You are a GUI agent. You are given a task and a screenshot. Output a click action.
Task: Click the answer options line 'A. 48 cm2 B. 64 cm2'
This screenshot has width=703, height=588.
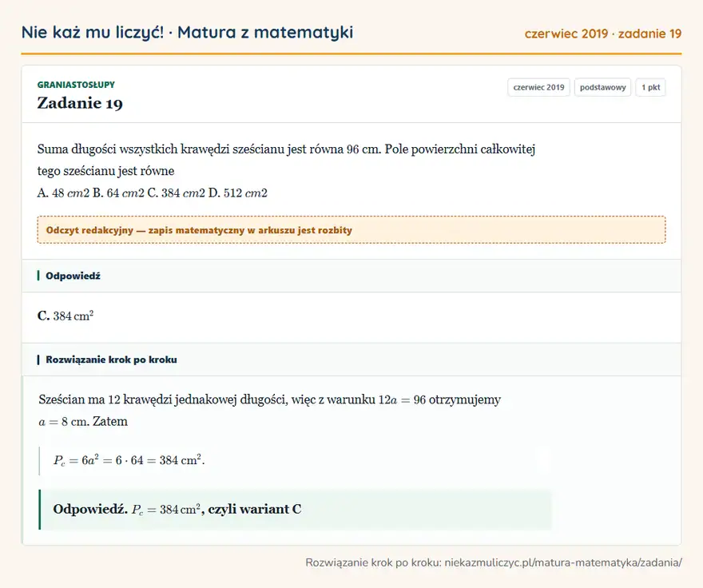pos(153,193)
